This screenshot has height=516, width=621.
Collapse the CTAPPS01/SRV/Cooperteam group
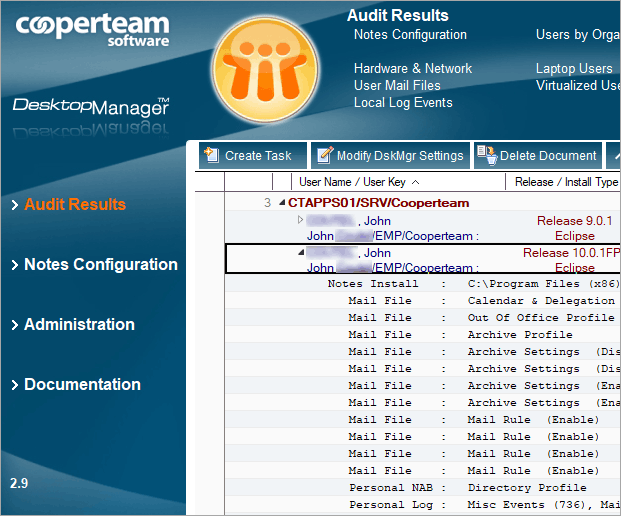pos(282,203)
